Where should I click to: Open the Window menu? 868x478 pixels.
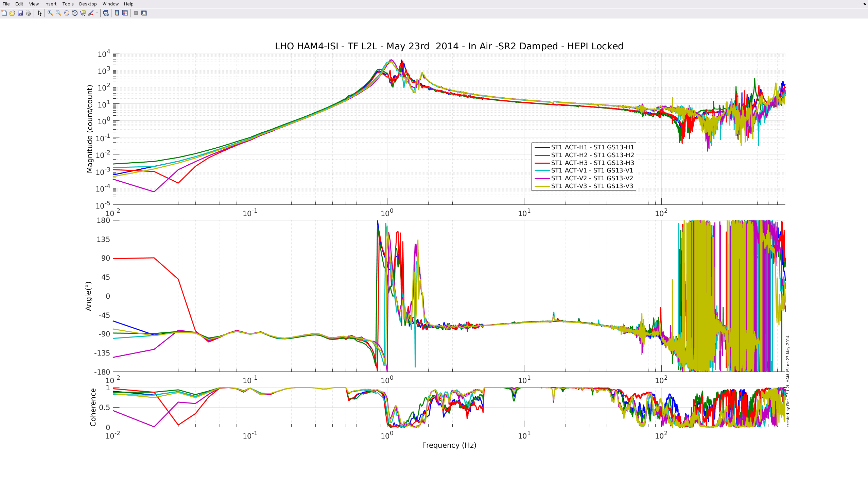click(110, 4)
